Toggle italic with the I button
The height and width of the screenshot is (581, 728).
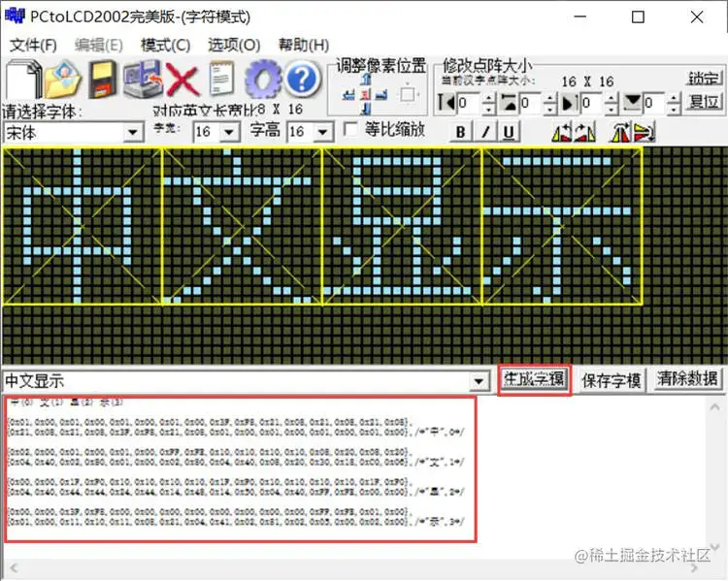(x=485, y=132)
